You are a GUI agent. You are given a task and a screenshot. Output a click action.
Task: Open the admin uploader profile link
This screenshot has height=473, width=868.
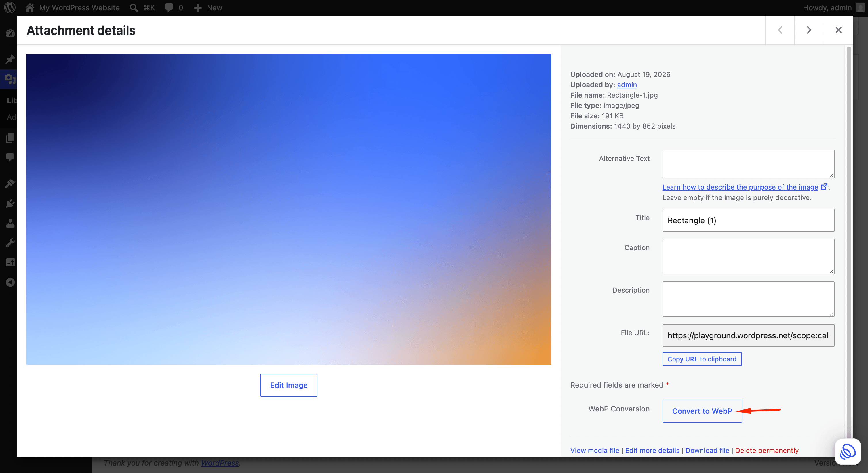point(627,85)
